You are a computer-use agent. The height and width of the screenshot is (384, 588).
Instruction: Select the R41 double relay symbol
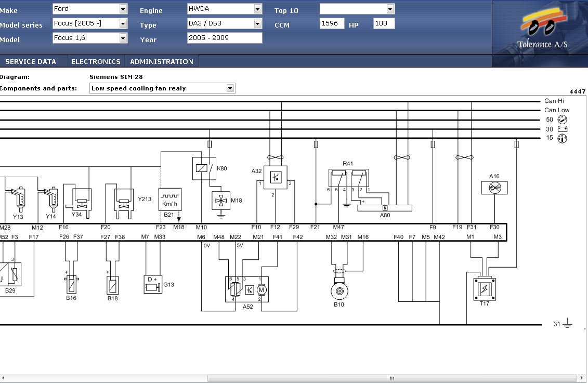(x=349, y=178)
